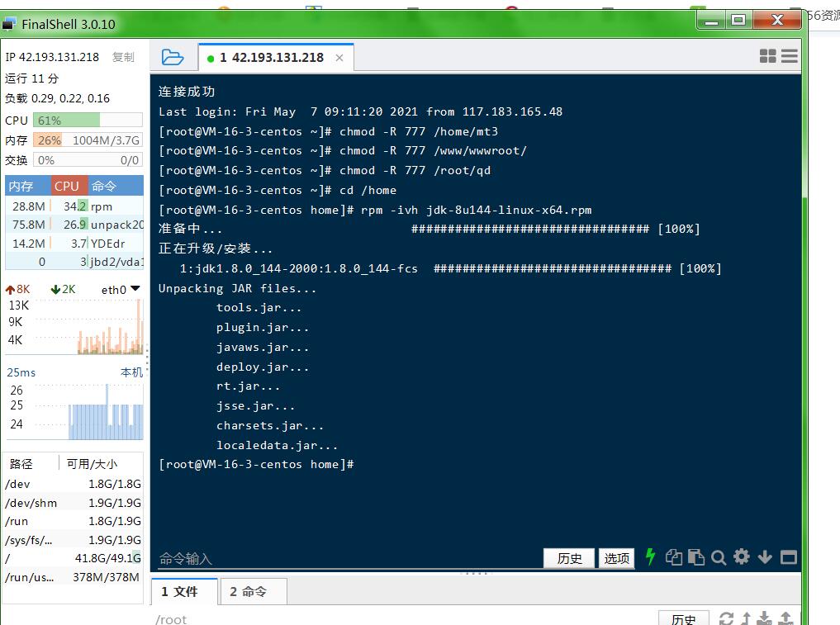
Task: Switch to the 文件 tab
Action: tap(180, 591)
